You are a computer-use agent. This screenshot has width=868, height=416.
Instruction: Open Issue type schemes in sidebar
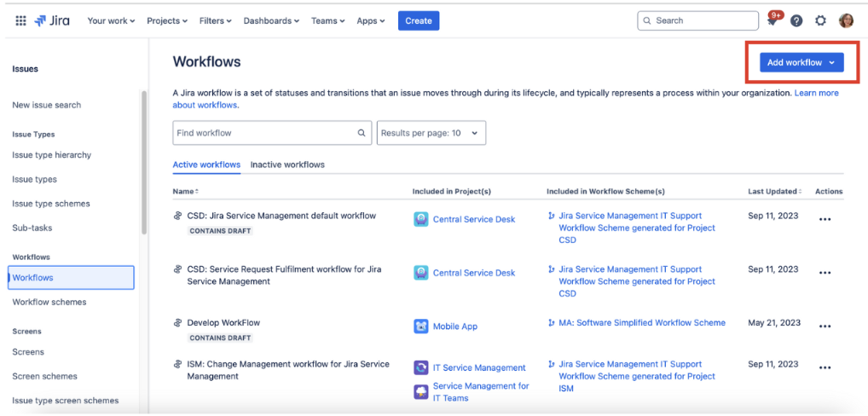click(51, 204)
